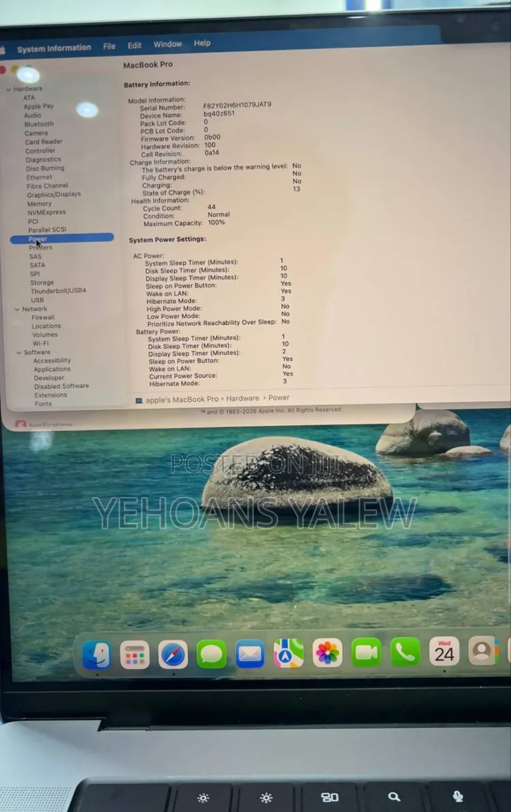Open Calendar showing Wed 24
This screenshot has height=812, width=511.
(444, 651)
